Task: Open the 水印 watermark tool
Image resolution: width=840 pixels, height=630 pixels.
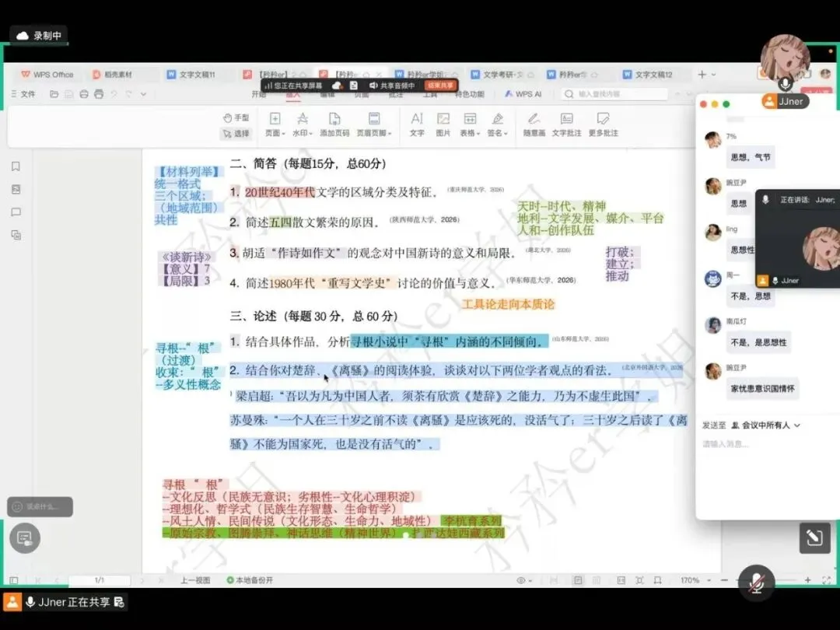Action: coord(303,124)
